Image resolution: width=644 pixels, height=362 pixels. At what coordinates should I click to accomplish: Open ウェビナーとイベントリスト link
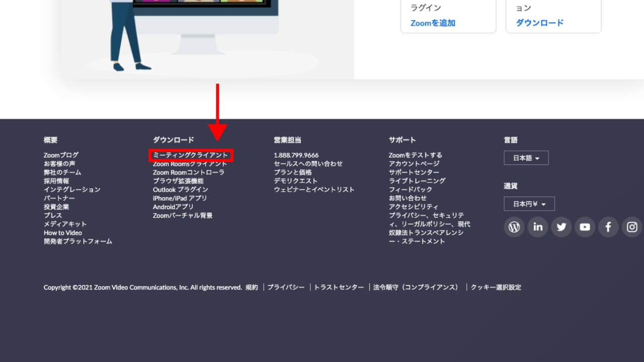[314, 190]
